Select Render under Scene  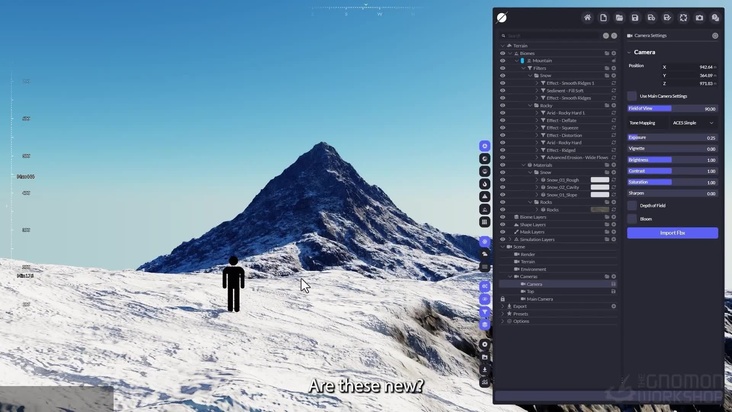point(528,254)
